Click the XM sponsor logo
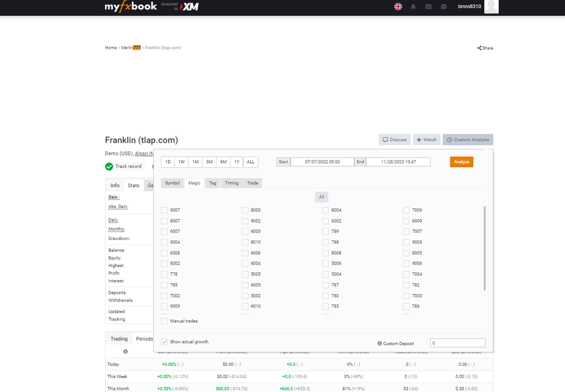 coord(189,6)
